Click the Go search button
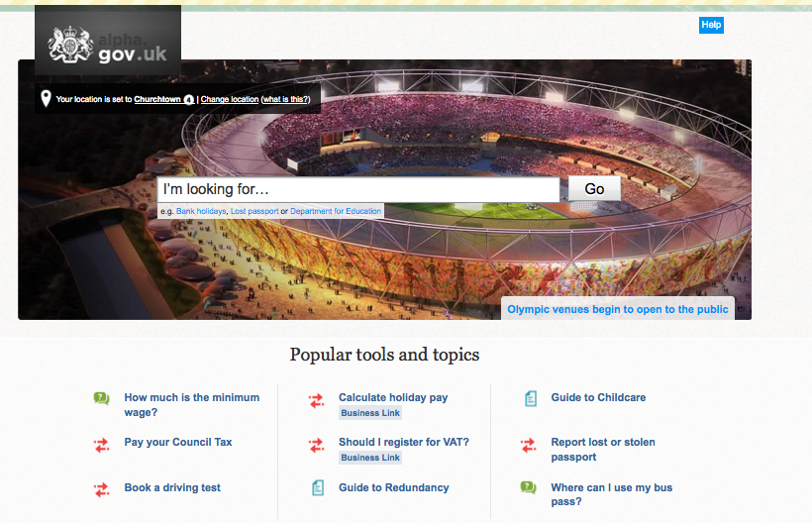This screenshot has height=523, width=812. point(594,189)
